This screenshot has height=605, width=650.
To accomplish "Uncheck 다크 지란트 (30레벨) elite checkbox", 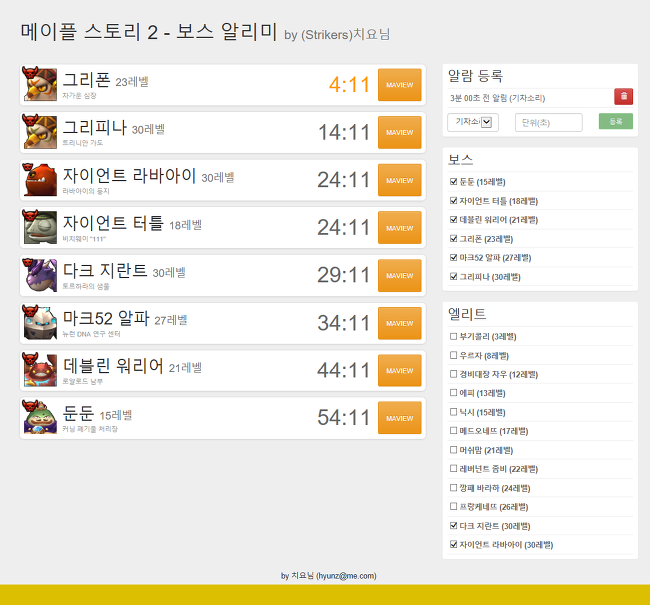I will coord(453,525).
